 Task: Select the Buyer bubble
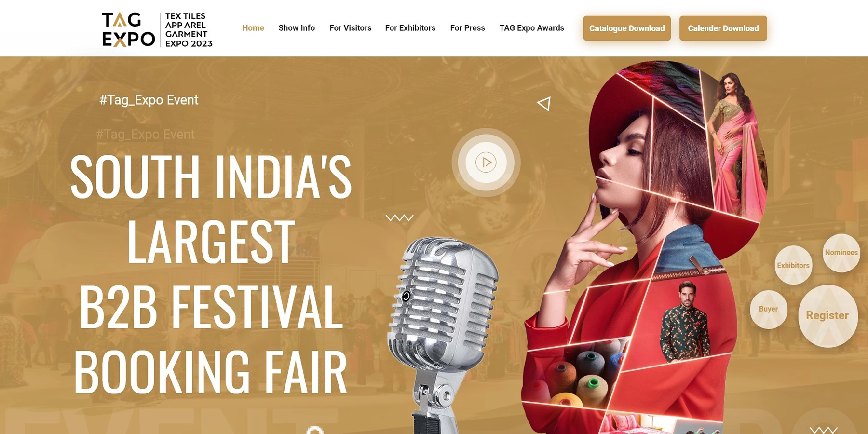pyautogui.click(x=769, y=309)
